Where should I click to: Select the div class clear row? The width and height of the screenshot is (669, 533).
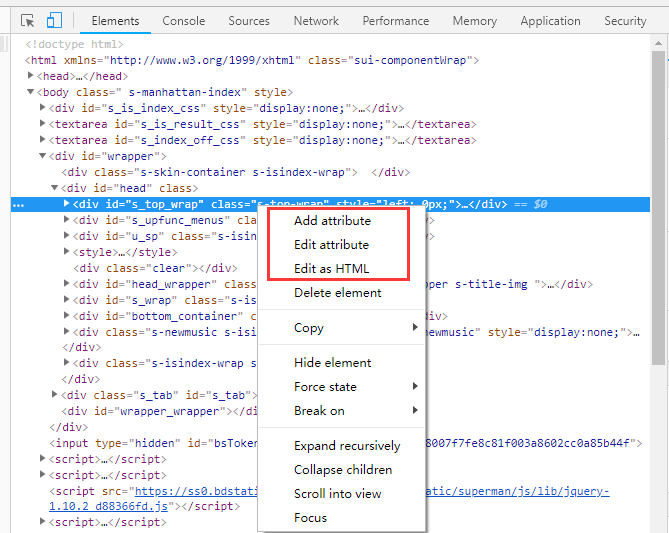(x=155, y=268)
